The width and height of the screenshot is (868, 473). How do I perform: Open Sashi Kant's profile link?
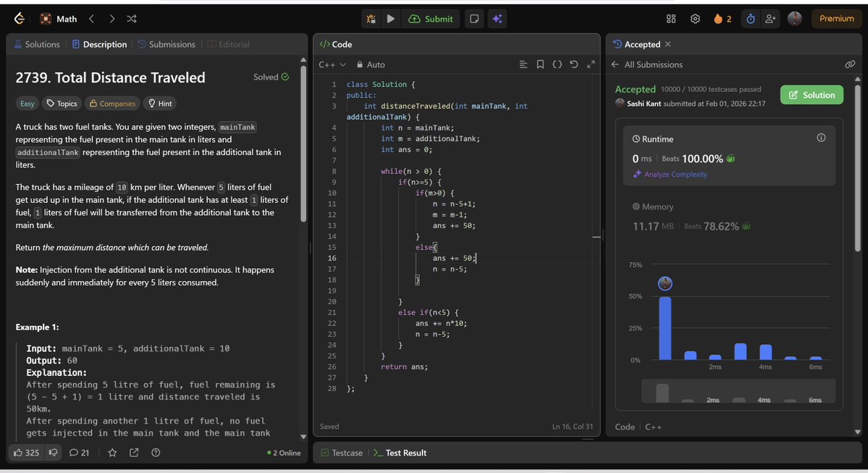click(x=644, y=104)
